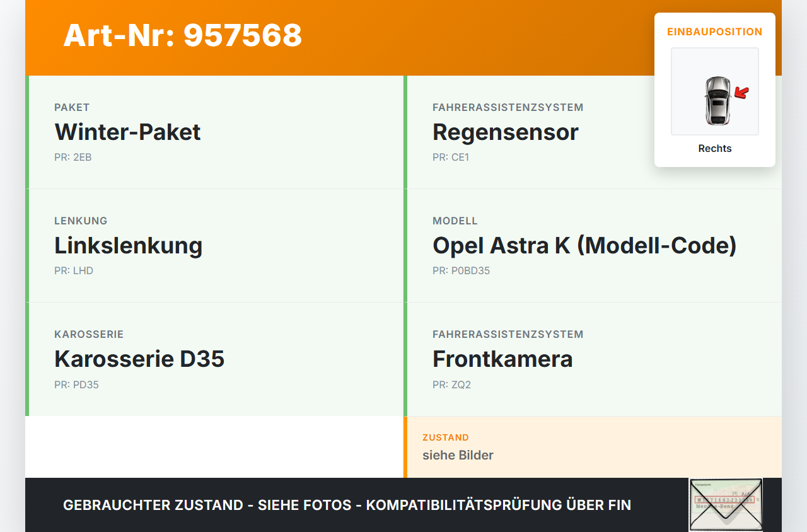Click the Karosserie D35 body entry
Screen dimensions: 807x532
[139, 359]
